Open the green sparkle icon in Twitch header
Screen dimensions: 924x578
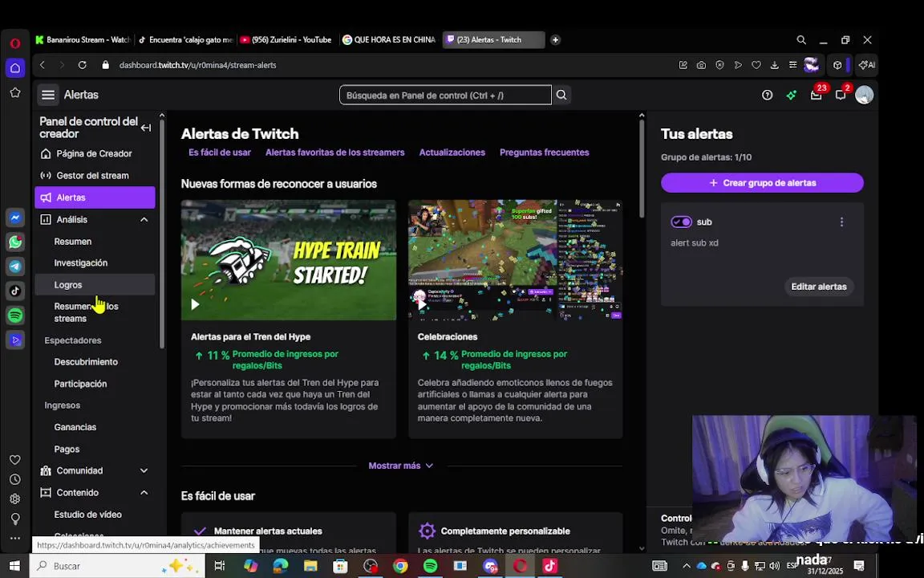click(792, 95)
